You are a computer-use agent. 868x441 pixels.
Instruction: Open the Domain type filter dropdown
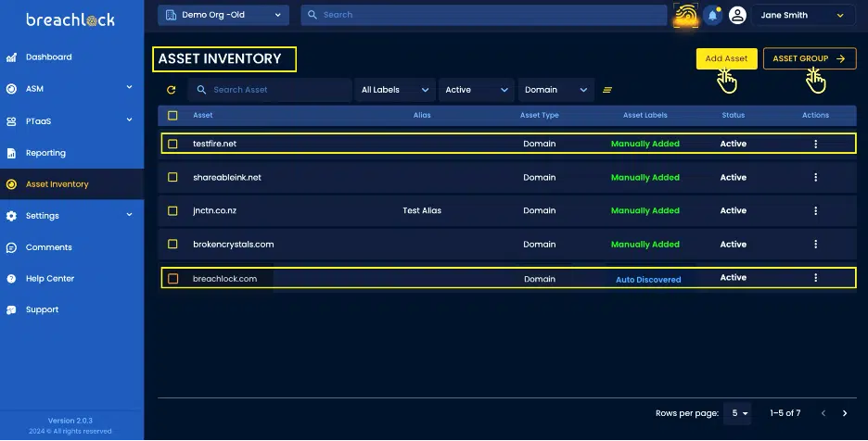[555, 90]
